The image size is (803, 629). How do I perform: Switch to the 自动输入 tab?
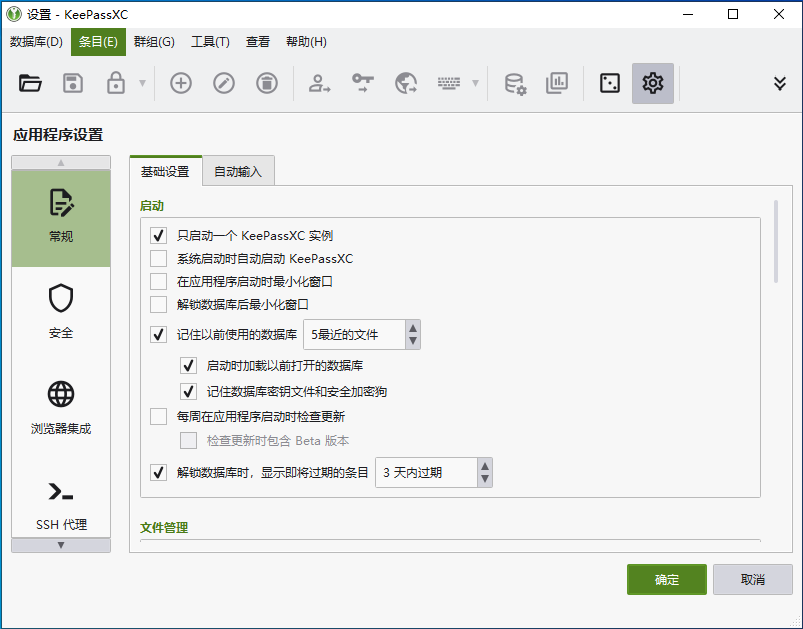pos(237,170)
